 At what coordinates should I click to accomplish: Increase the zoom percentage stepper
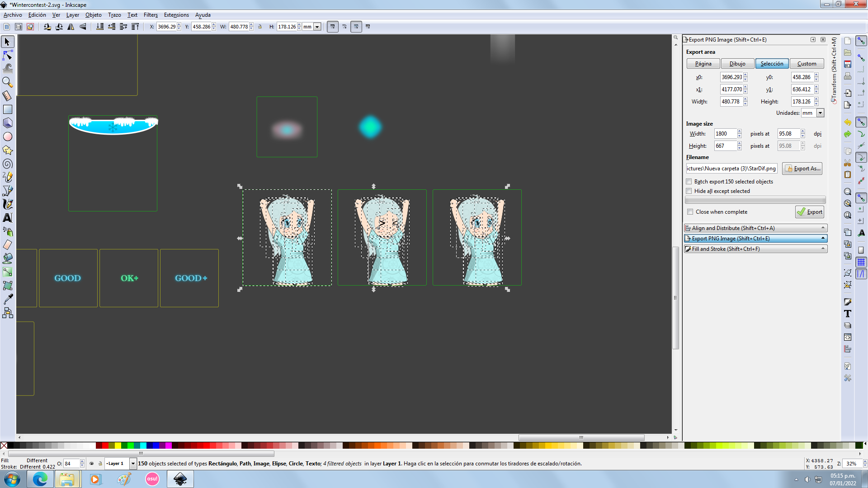pos(865,461)
